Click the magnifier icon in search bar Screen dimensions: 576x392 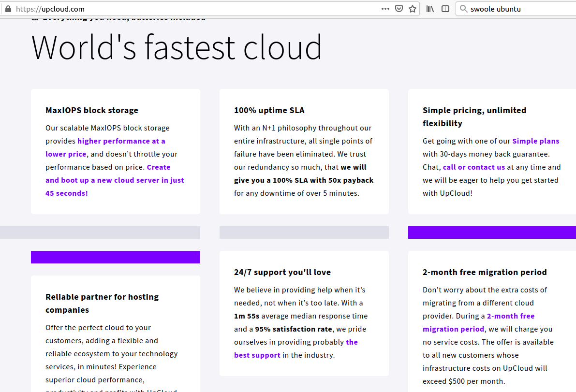(x=463, y=9)
